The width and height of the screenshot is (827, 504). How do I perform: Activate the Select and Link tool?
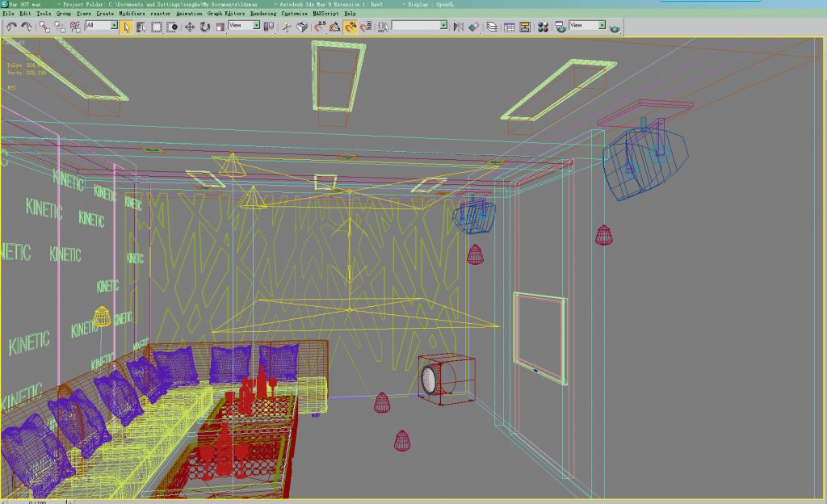pyautogui.click(x=45, y=27)
